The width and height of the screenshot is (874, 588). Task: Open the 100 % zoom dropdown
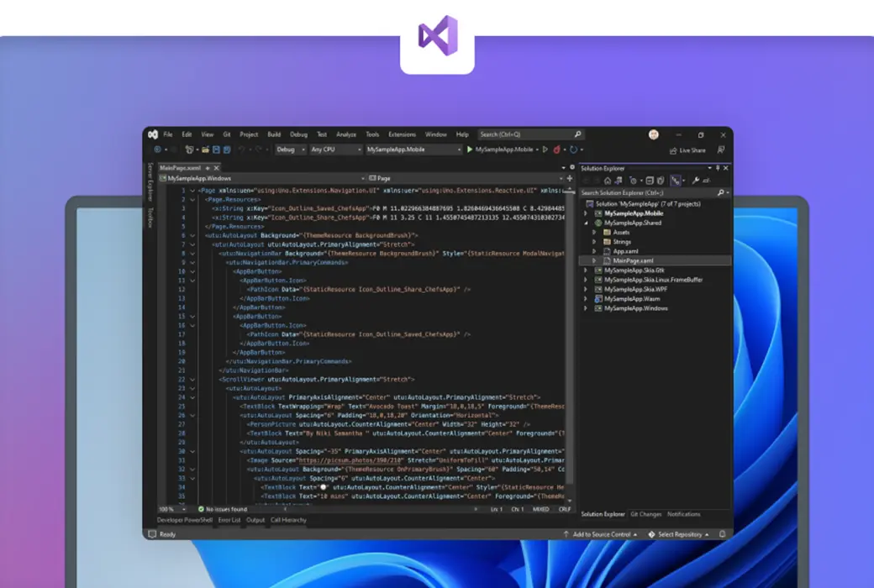(x=172, y=509)
